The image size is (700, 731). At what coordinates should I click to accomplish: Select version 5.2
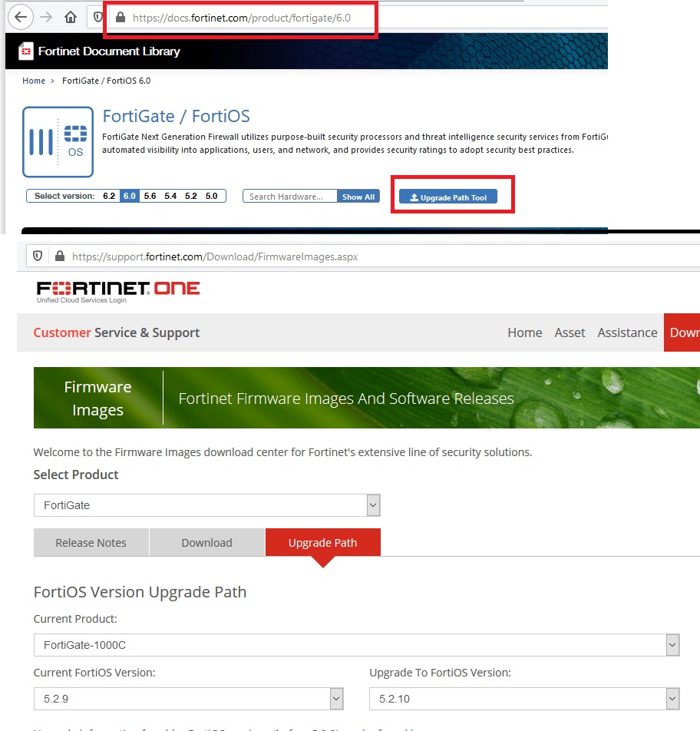pyautogui.click(x=191, y=196)
